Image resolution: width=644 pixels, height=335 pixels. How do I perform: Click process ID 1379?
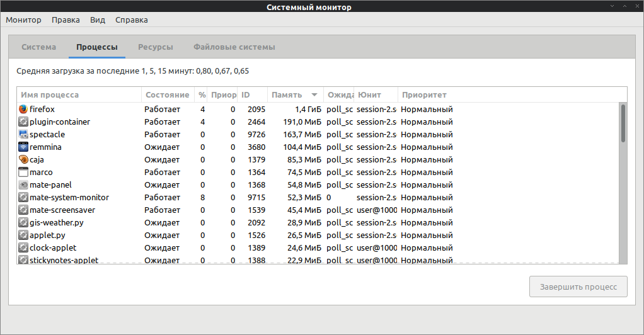tap(256, 160)
